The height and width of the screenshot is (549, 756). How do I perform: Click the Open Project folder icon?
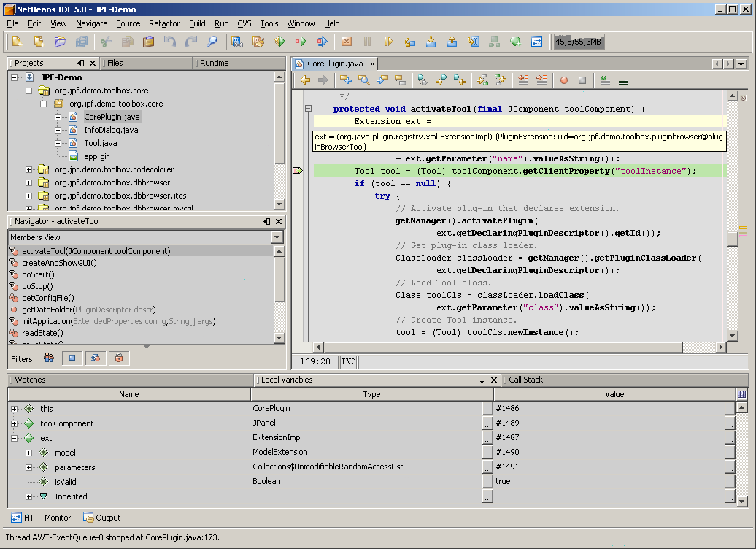coord(61,42)
